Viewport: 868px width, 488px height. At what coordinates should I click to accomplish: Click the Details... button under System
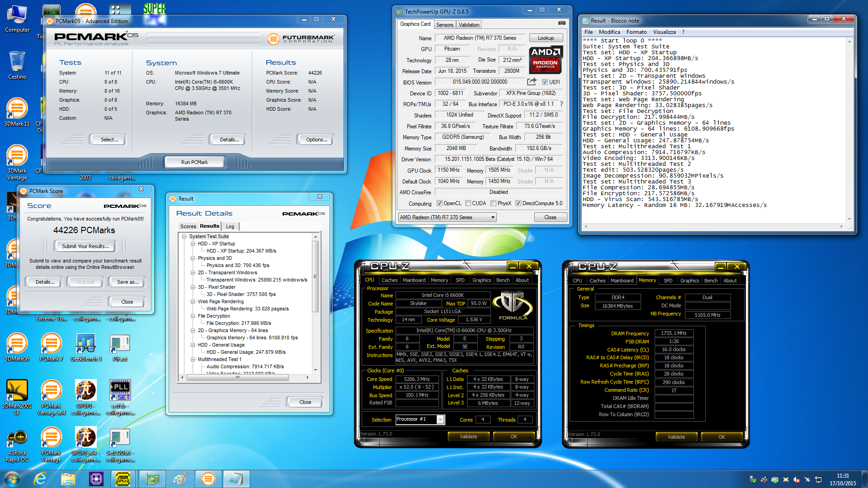pyautogui.click(x=229, y=140)
